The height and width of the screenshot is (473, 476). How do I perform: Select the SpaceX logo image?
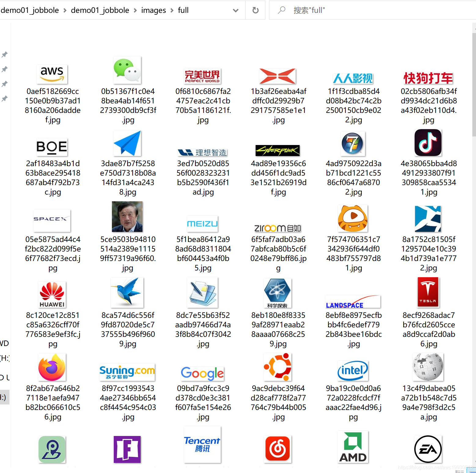tap(52, 221)
